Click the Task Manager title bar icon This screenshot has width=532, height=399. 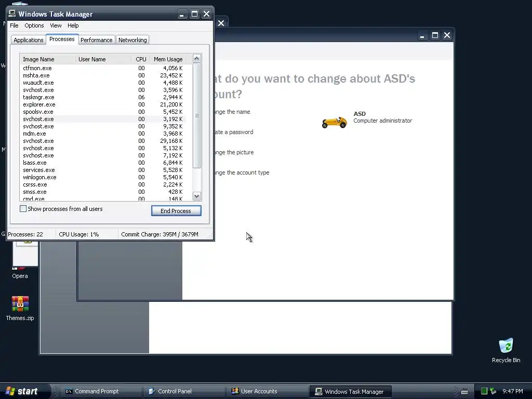click(12, 14)
